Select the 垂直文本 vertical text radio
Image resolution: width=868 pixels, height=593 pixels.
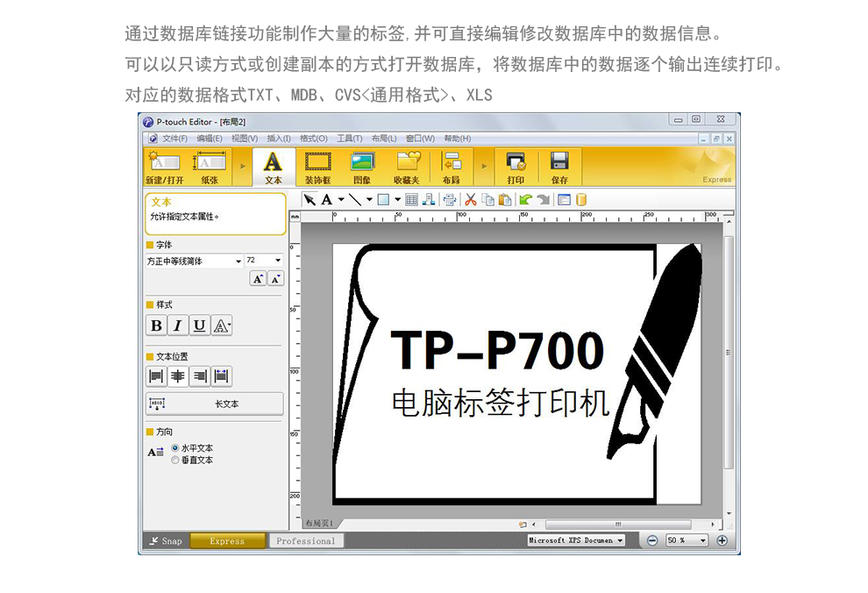coord(175,460)
